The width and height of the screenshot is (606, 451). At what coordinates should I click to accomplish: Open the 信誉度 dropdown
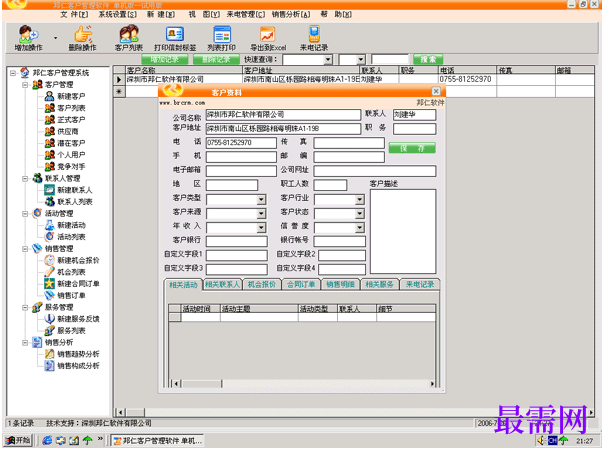359,228
